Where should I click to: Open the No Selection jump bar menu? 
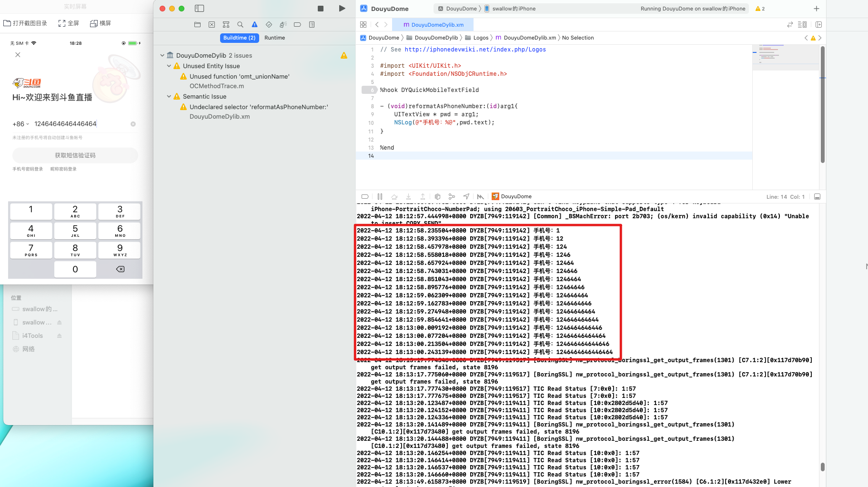click(x=578, y=38)
